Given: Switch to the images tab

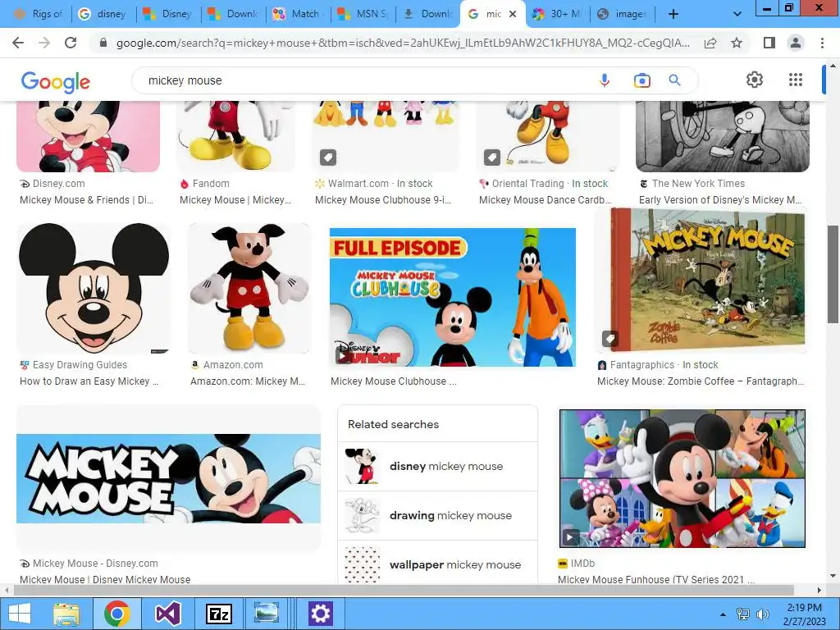Looking at the screenshot, I should click(623, 14).
